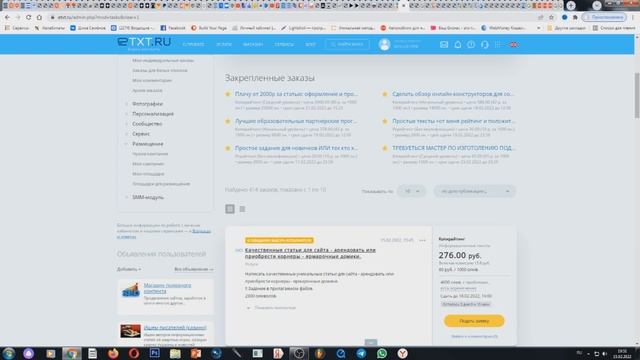Screen dimensions: 640x360
Task: Open pinned order 'Плачу от 2000р за статью'
Action: point(296,94)
